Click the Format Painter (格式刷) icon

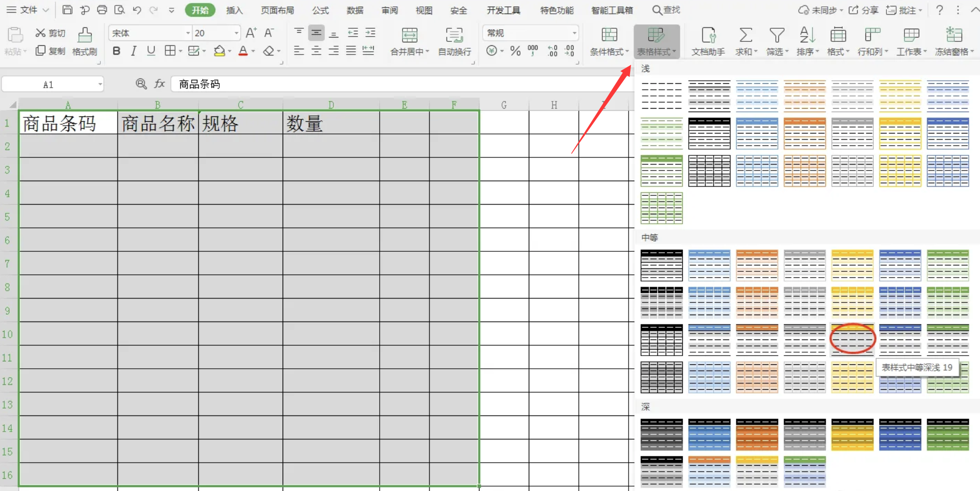(85, 36)
